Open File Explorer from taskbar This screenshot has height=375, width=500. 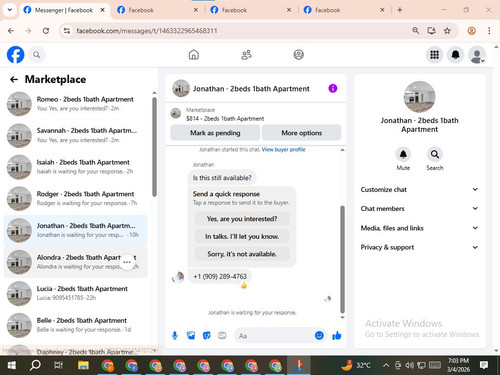pyautogui.click(x=83, y=366)
